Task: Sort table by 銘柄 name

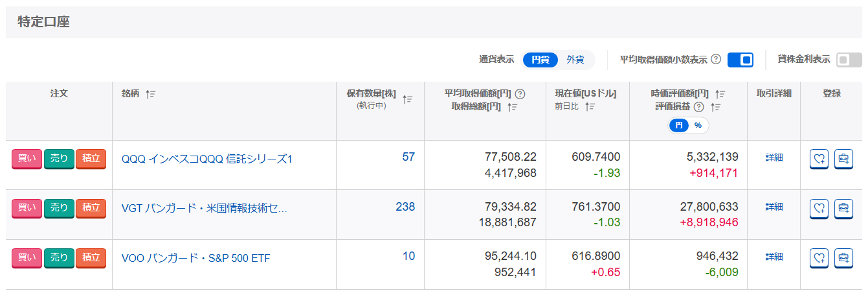Action: 151,94
